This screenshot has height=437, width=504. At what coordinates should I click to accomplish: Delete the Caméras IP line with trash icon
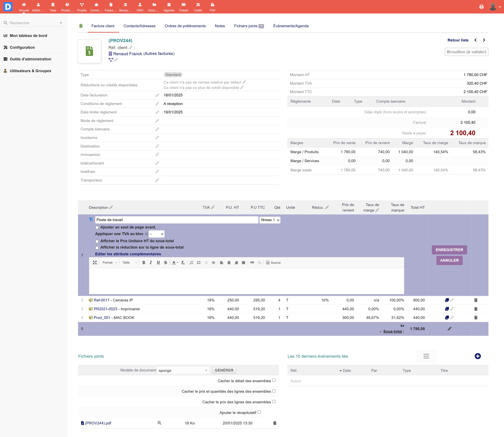pos(475,300)
